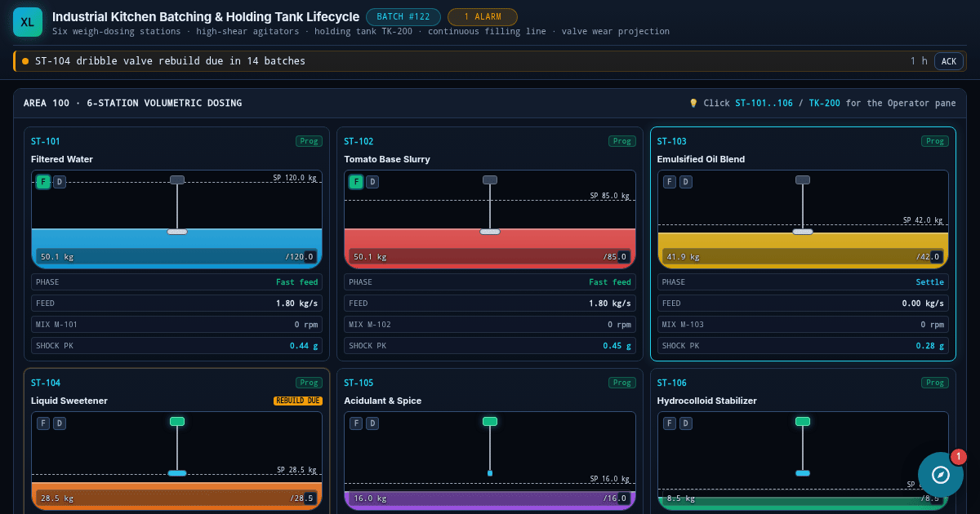Click the Prog badge on ST-103
Screen dimensions: 980x514
(935, 141)
